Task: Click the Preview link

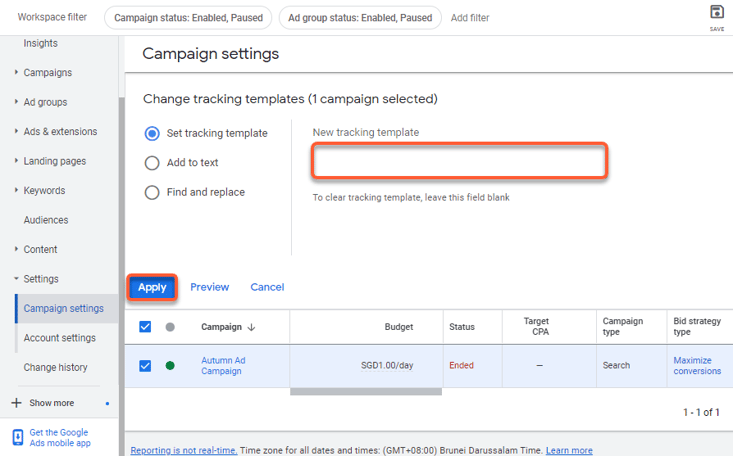Action: (209, 287)
